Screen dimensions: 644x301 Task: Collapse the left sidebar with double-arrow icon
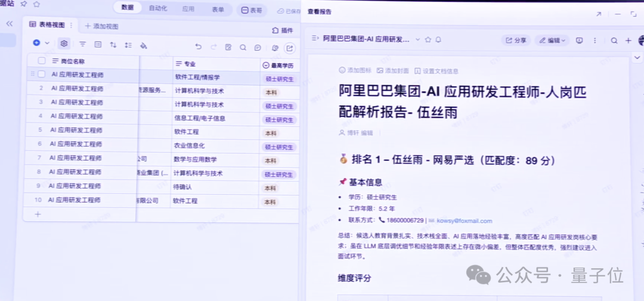(x=10, y=24)
